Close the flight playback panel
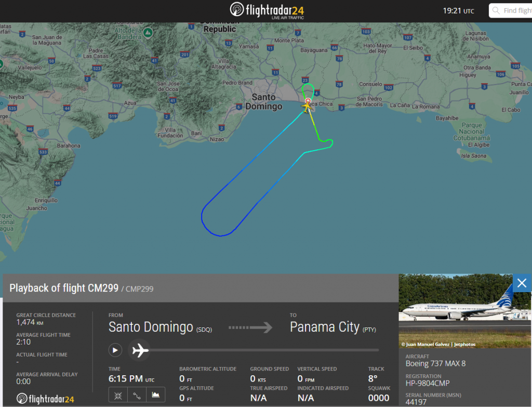 (522, 283)
